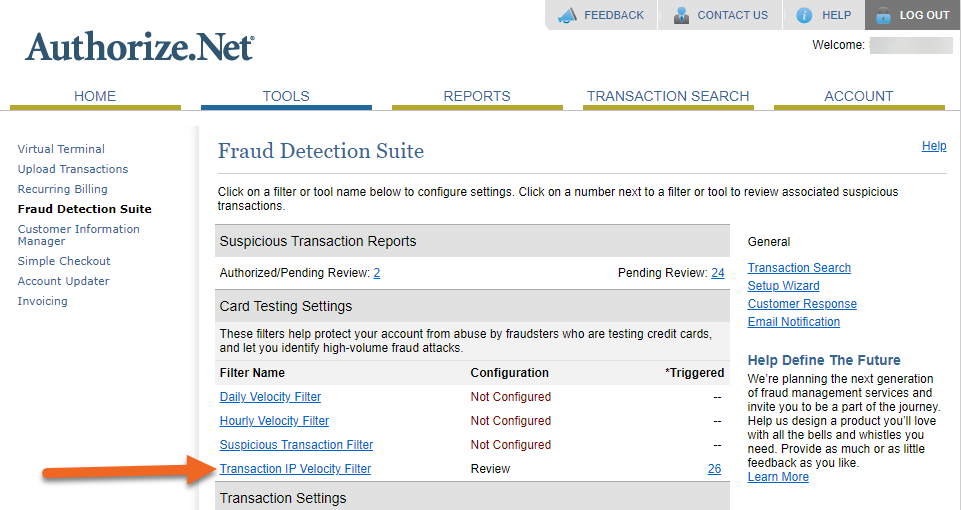View 26 triggered IP velocity transactions
The image size is (961, 510).
point(714,469)
